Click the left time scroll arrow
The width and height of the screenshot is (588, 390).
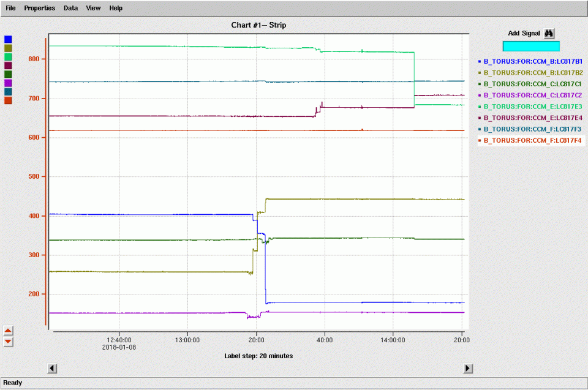pyautogui.click(x=52, y=369)
